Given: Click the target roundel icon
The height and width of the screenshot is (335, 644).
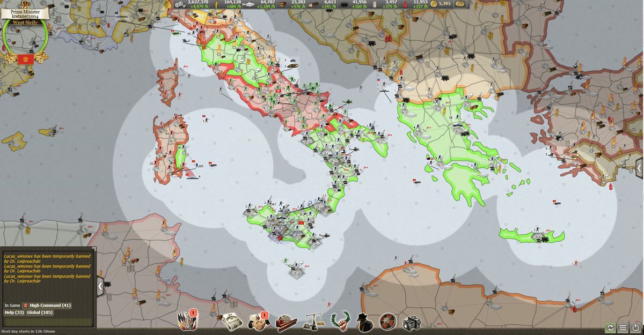Looking at the screenshot, I should tap(387, 322).
